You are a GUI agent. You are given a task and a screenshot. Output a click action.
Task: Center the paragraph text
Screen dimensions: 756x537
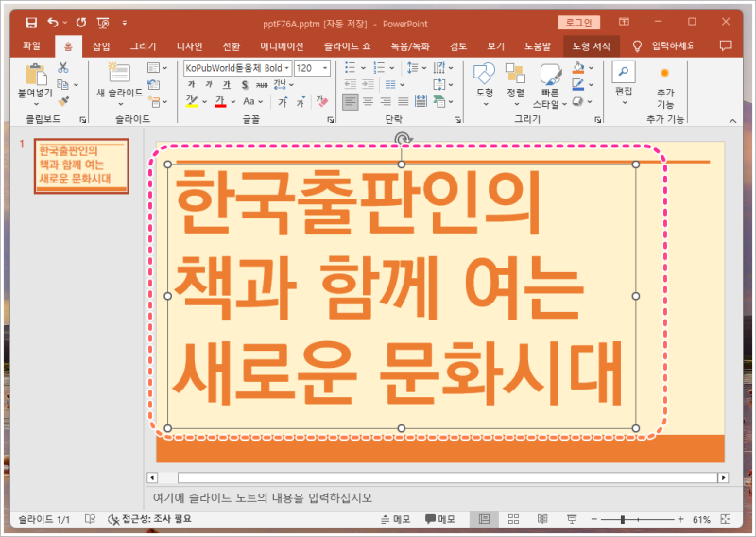point(368,102)
